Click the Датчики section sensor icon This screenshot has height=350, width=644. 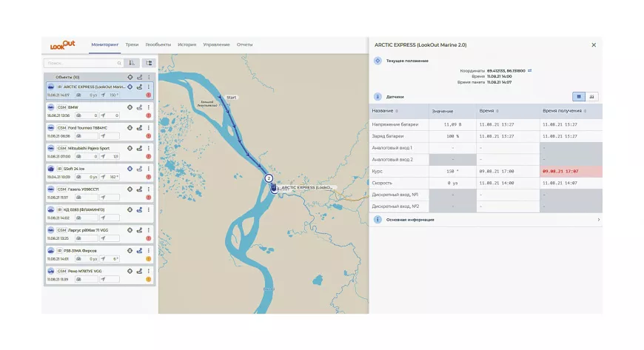pos(378,97)
